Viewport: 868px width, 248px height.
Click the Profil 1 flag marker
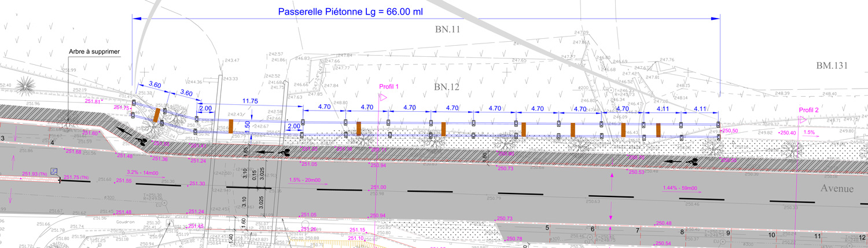point(382,98)
